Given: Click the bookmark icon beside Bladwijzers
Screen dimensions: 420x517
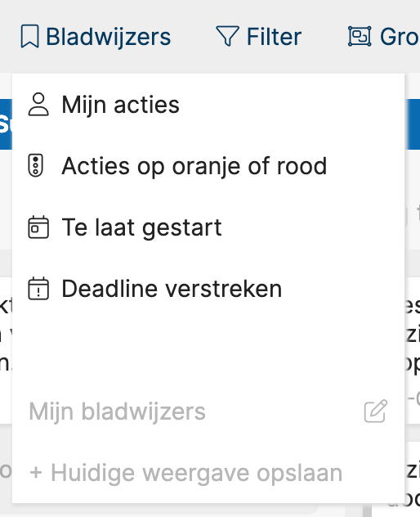Looking at the screenshot, I should click(29, 36).
